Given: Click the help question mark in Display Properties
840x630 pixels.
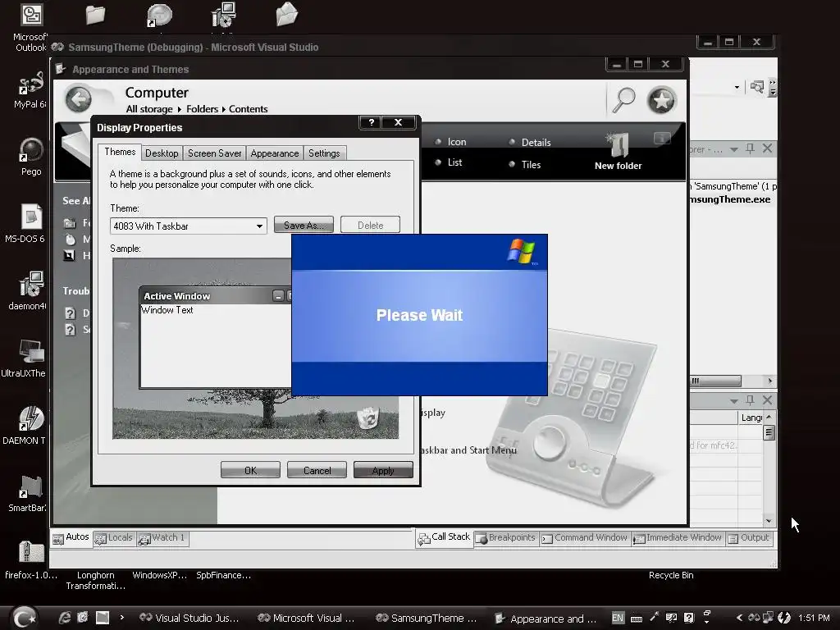Looking at the screenshot, I should 371,122.
